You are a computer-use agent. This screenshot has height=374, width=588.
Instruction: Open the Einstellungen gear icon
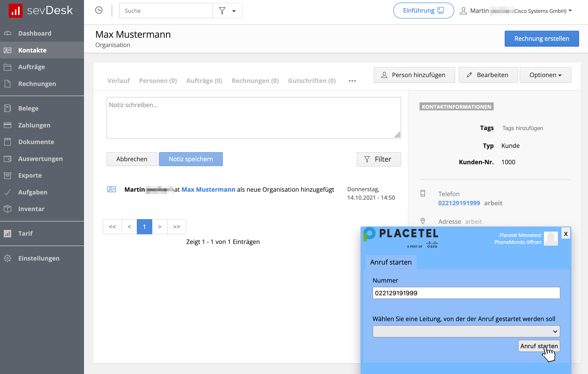(8, 258)
